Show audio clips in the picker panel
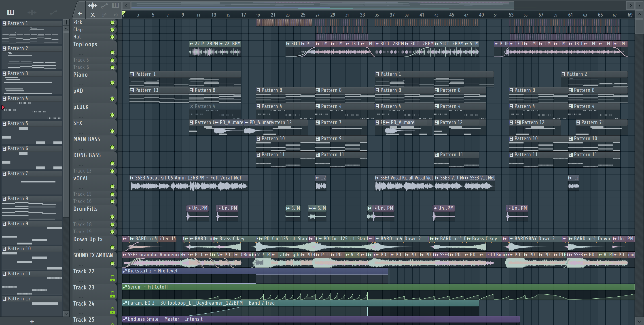The width and height of the screenshot is (644, 325). [32, 12]
